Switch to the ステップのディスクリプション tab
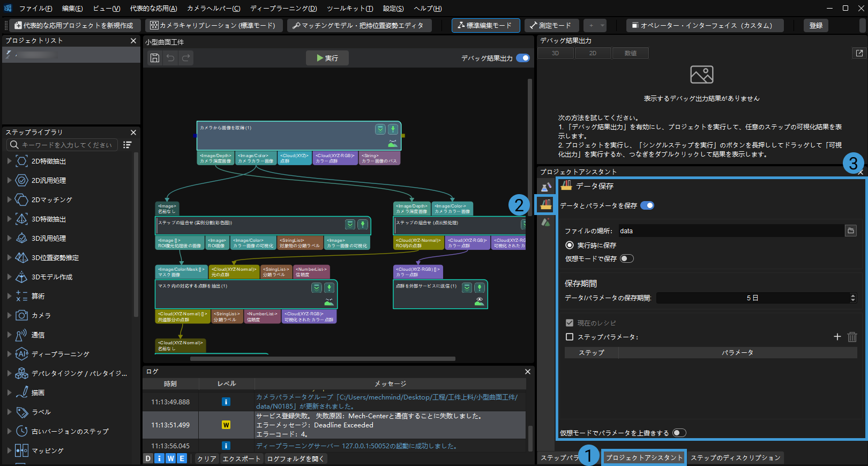This screenshot has width=868, height=466. pyautogui.click(x=735, y=457)
